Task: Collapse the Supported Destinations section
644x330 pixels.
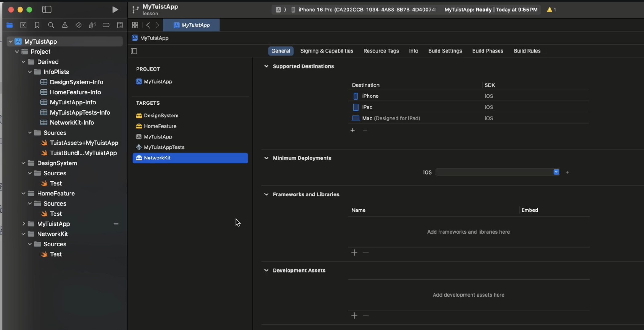Action: click(266, 66)
